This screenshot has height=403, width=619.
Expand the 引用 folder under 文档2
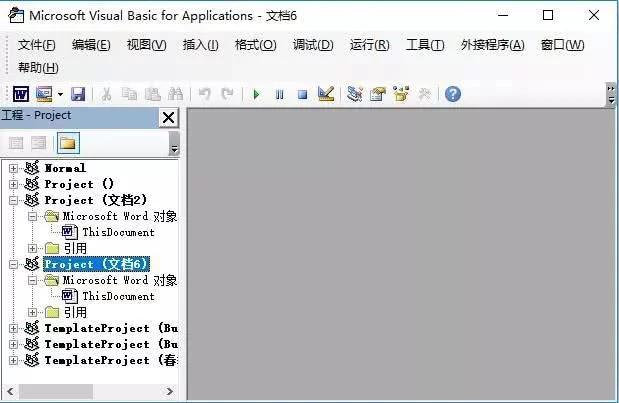point(32,248)
